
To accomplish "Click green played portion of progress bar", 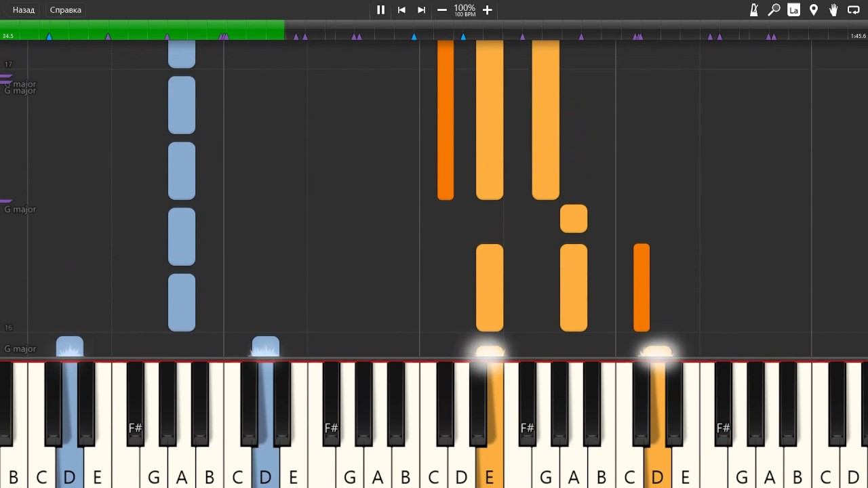I will [x=142, y=30].
